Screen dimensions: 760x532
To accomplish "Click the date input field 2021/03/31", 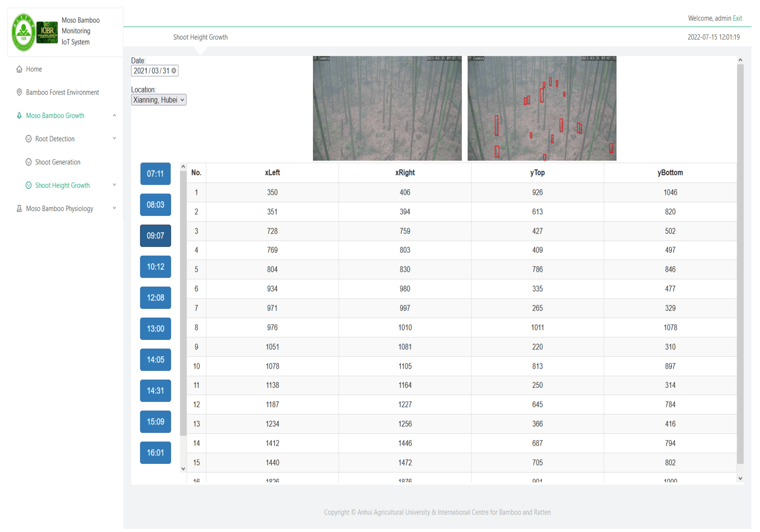I will pos(155,71).
